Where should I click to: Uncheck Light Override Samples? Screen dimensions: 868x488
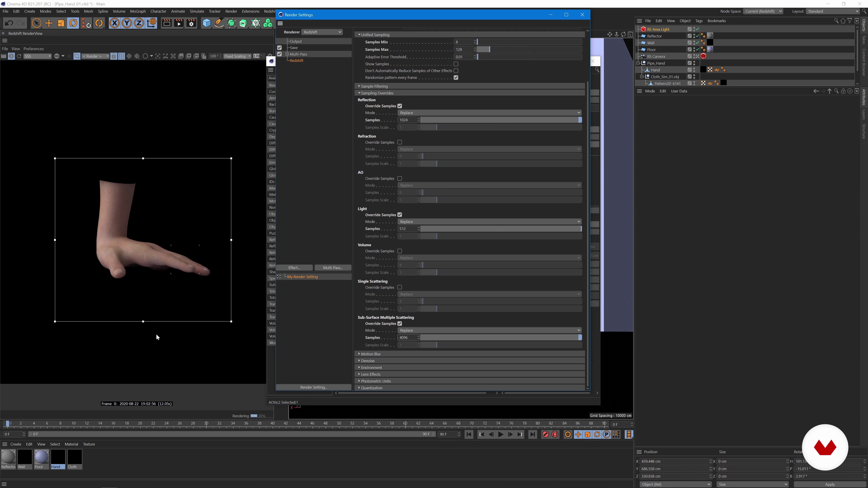coord(400,215)
